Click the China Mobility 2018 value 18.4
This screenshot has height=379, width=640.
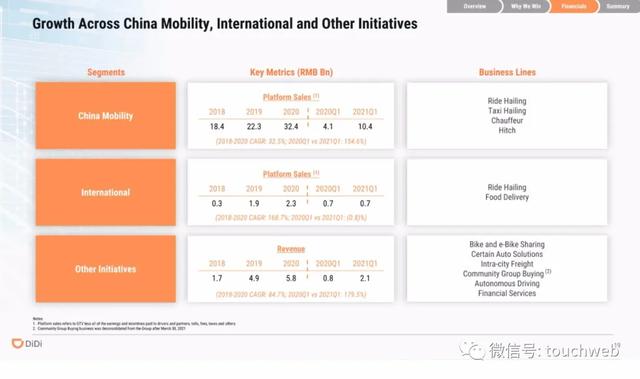click(217, 126)
